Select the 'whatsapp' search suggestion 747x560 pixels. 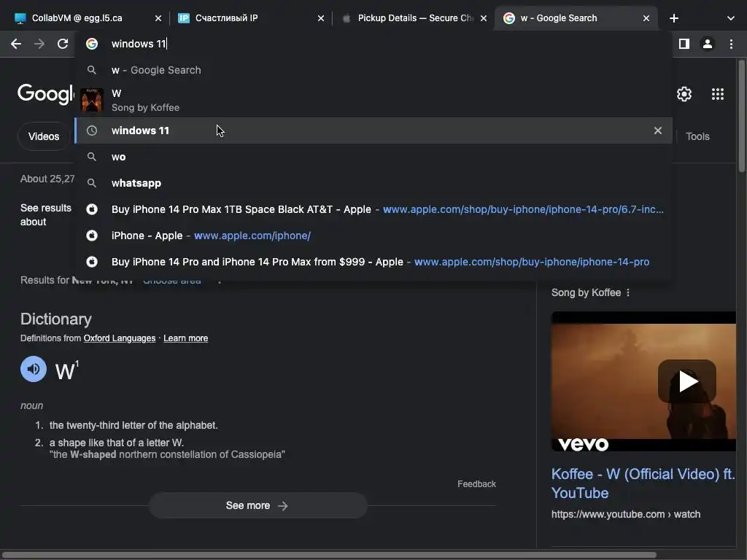pyautogui.click(x=373, y=183)
